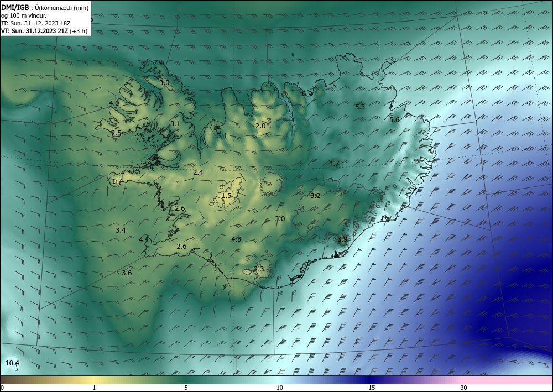
Task: Click the "5.3" value in the northeast
Action: point(360,107)
